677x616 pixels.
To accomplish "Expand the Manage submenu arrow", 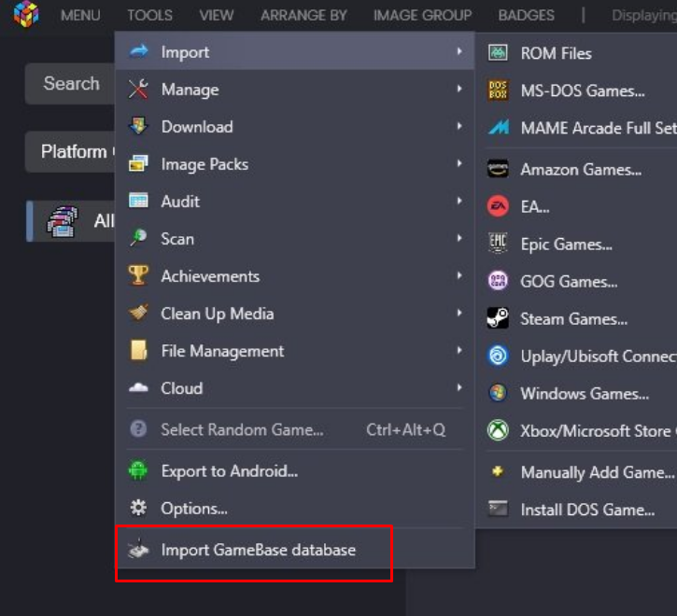I will pos(459,89).
